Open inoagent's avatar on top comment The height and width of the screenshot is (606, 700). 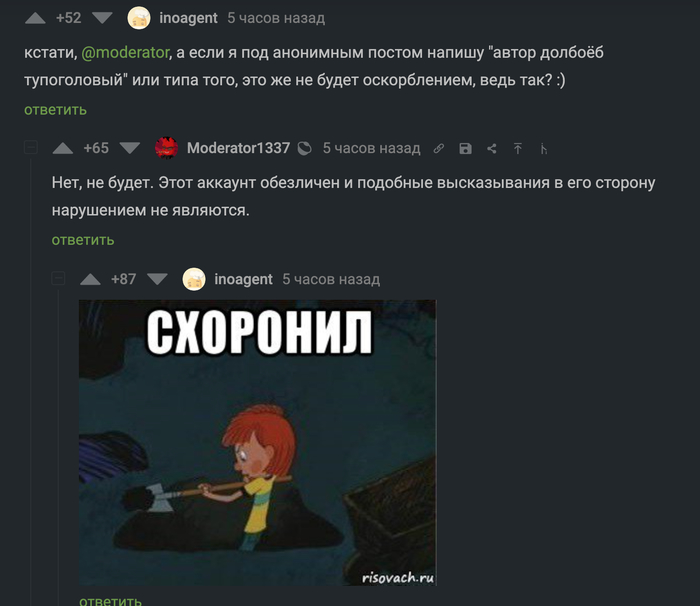(x=139, y=18)
